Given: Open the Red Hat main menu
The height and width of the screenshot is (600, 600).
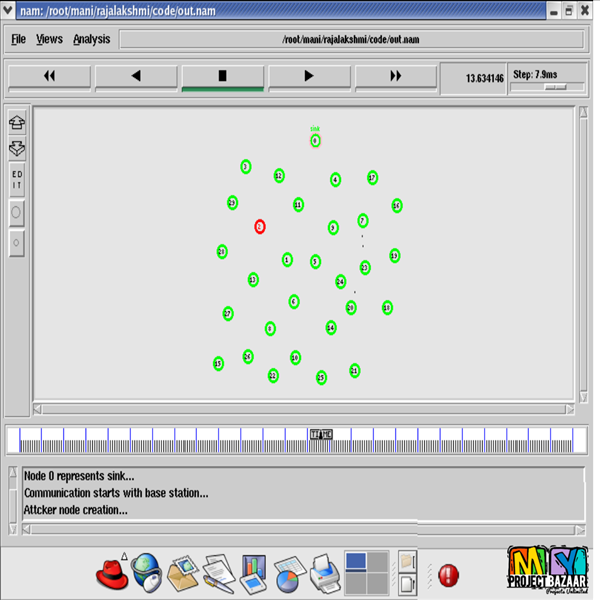Looking at the screenshot, I should (x=112, y=574).
